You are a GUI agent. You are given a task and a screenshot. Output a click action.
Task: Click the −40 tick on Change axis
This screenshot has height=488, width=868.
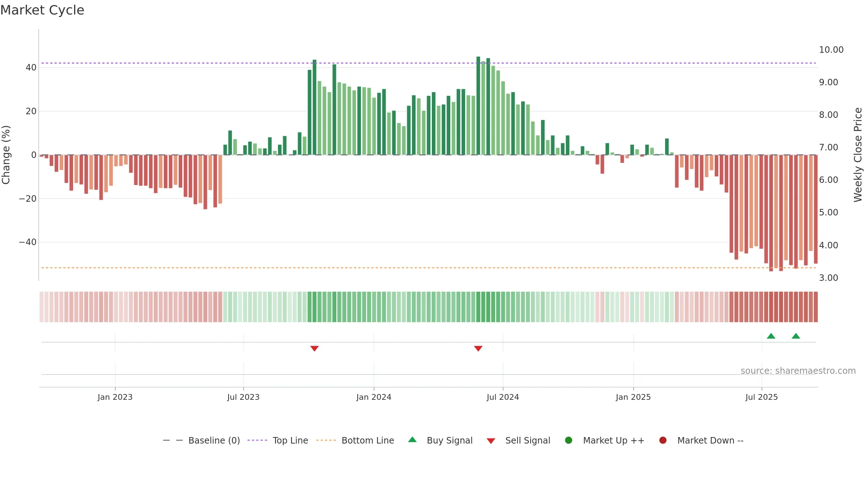[28, 242]
